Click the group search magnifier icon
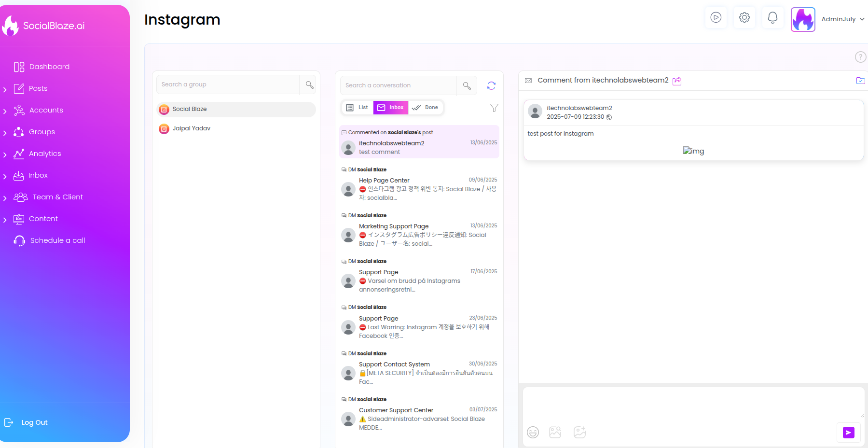 click(309, 85)
